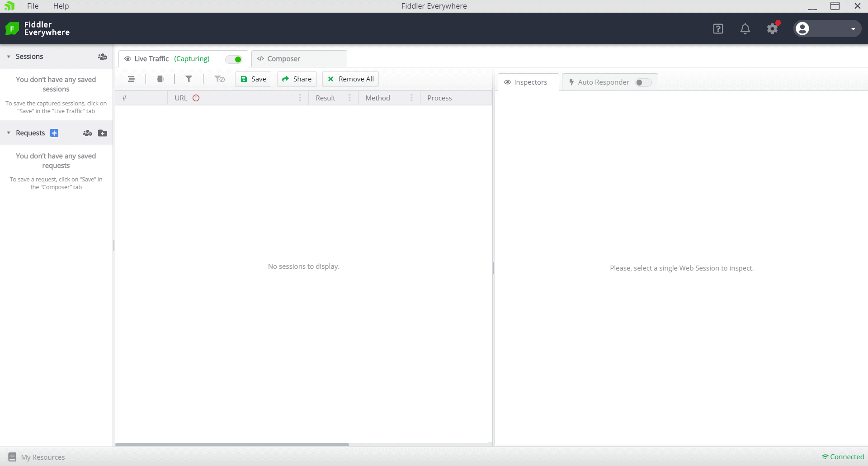Open the filter funnel icon
Image resolution: width=868 pixels, height=466 pixels.
189,79
